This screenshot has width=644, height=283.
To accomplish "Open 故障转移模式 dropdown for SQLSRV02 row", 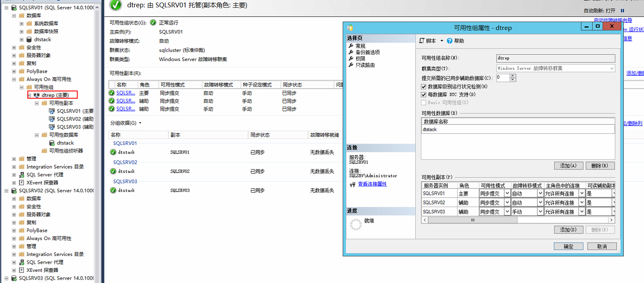I will pos(540,203).
